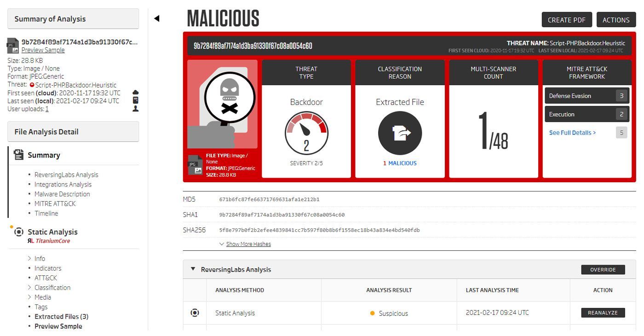The image size is (644, 336).
Task: Click the Extracted File classification reason icon
Action: 400,133
